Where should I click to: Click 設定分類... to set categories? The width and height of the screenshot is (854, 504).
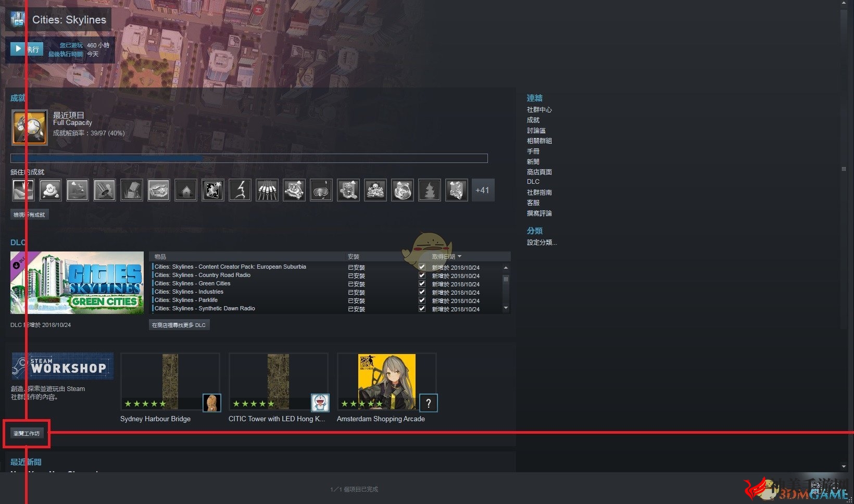coord(542,243)
